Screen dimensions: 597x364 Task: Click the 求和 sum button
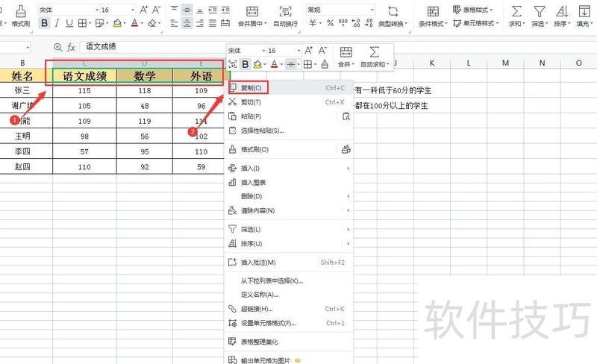pos(516,16)
